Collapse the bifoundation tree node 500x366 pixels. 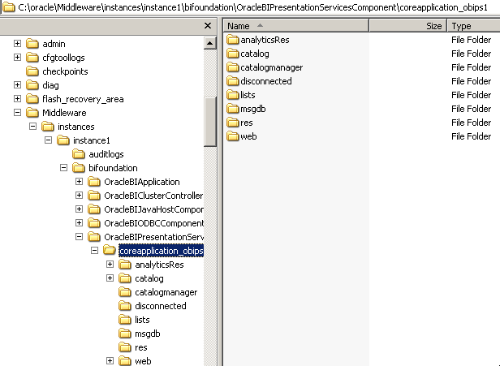[x=64, y=168]
